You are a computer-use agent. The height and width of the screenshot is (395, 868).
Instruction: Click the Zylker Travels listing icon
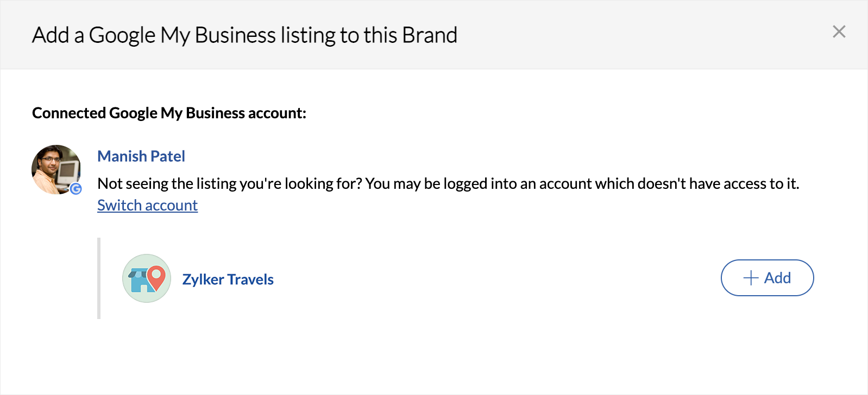[x=147, y=278]
